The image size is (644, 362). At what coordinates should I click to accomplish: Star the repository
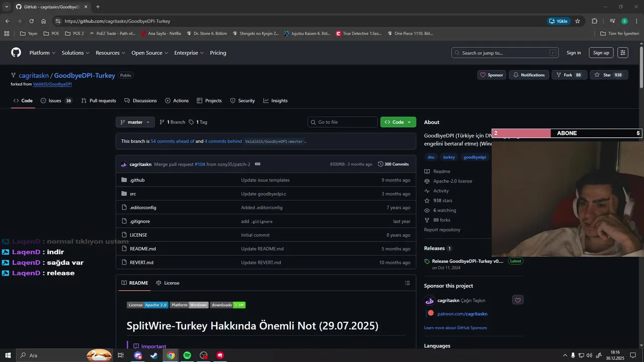coord(609,75)
